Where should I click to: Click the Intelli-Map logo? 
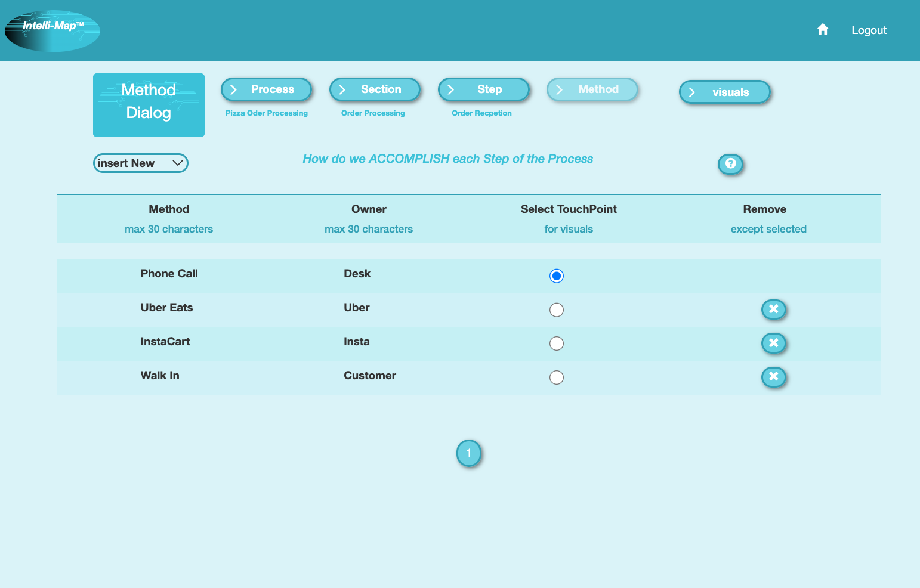(x=52, y=30)
